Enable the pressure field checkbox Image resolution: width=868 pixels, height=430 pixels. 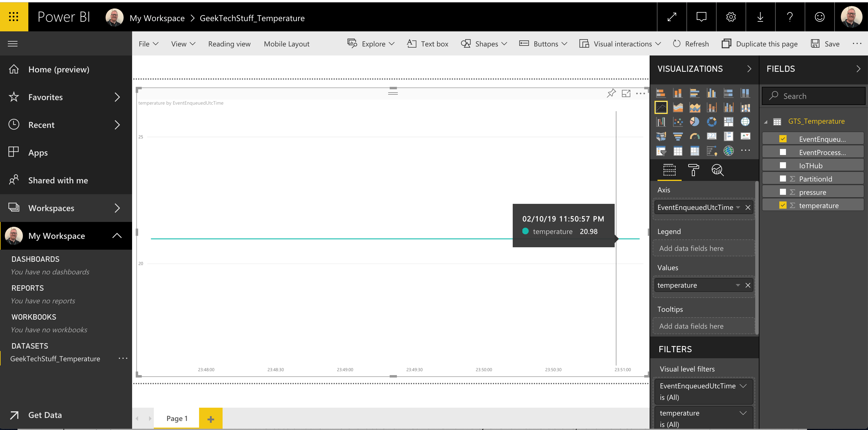783,192
